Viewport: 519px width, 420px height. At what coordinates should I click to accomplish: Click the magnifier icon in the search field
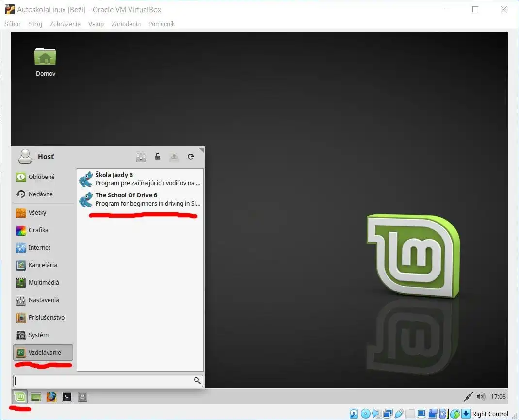(197, 381)
